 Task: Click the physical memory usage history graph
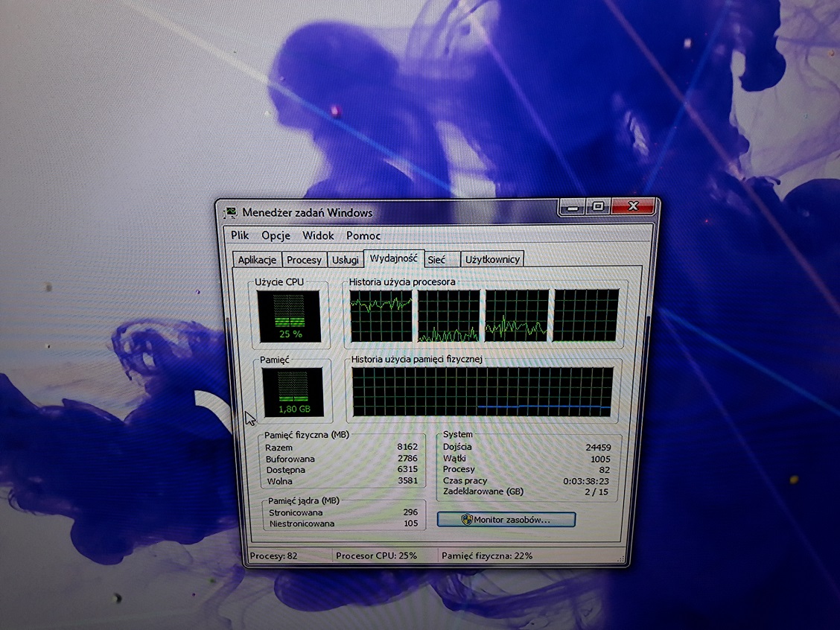pyautogui.click(x=483, y=392)
